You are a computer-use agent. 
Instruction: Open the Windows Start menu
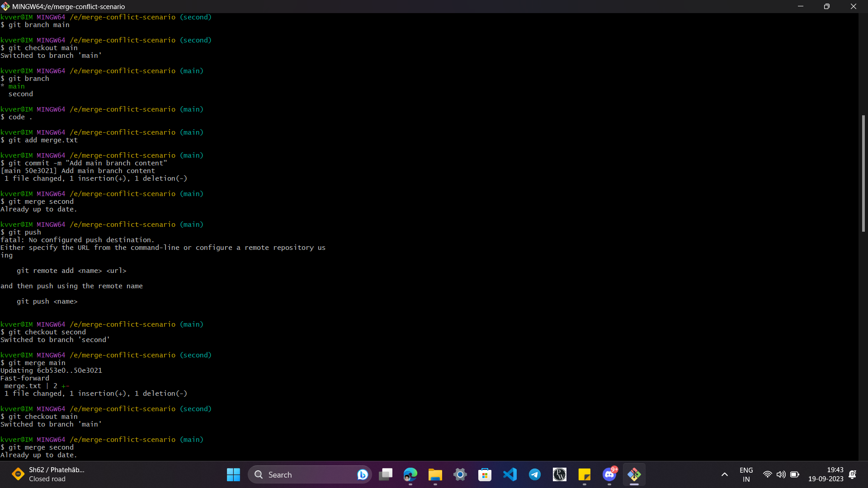pyautogui.click(x=233, y=474)
